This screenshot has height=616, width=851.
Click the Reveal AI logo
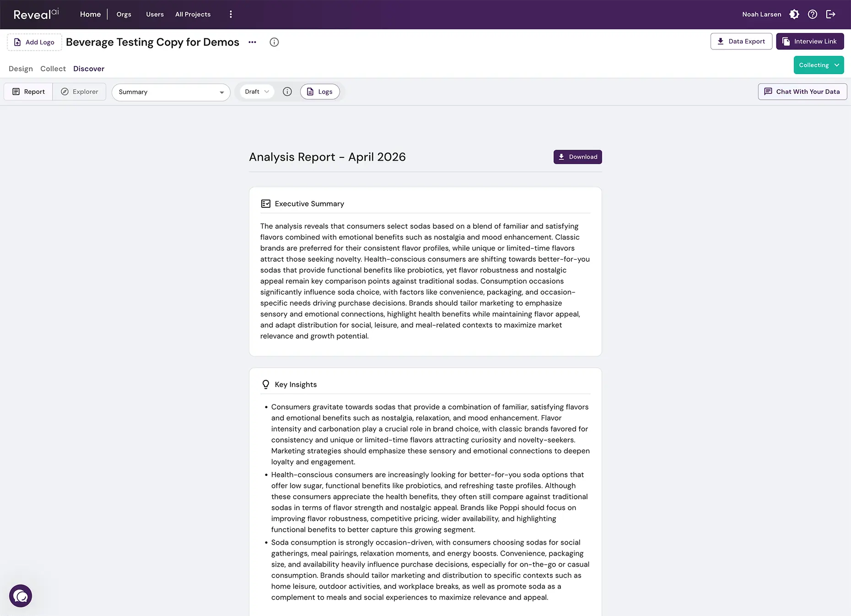tap(36, 14)
